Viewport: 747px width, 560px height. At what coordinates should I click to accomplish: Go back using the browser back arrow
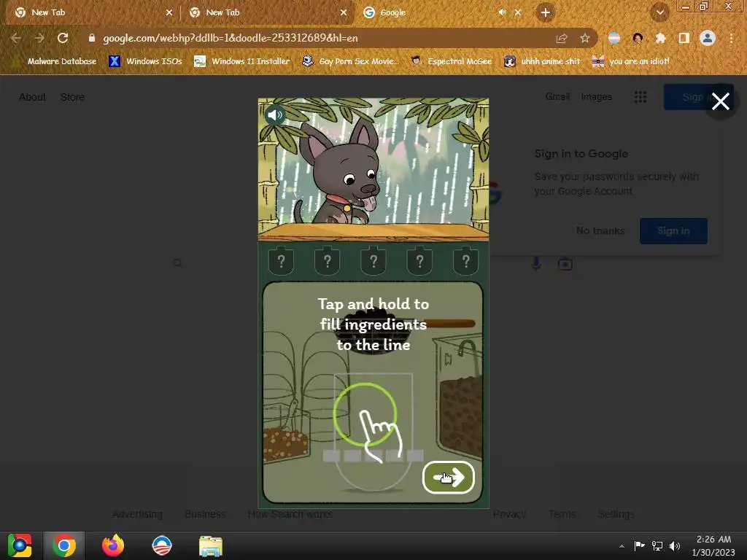click(15, 38)
